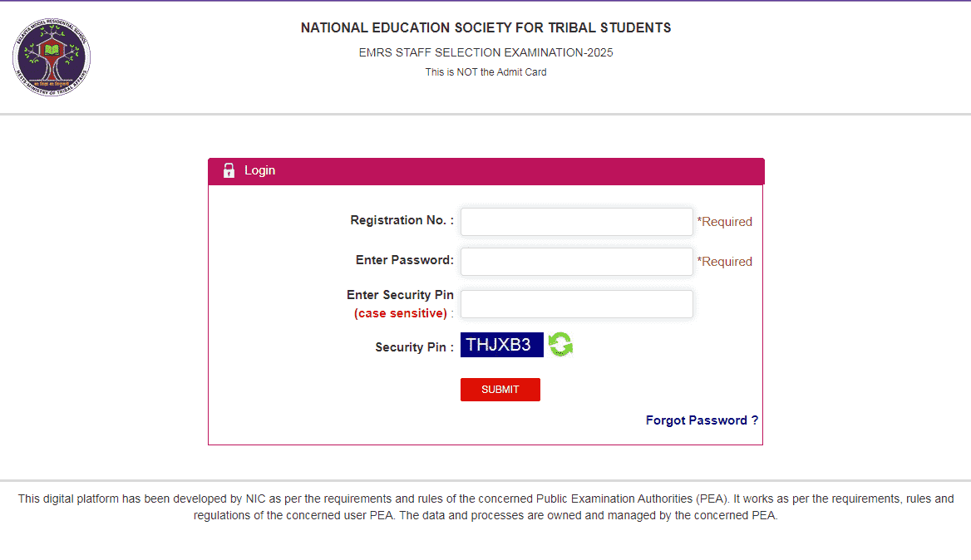971x560 pixels.
Task: Focus the Registration No. input field
Action: click(x=576, y=222)
